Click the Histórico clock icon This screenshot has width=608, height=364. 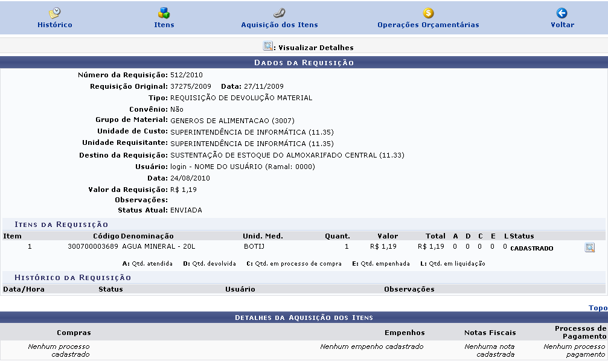pyautogui.click(x=55, y=13)
